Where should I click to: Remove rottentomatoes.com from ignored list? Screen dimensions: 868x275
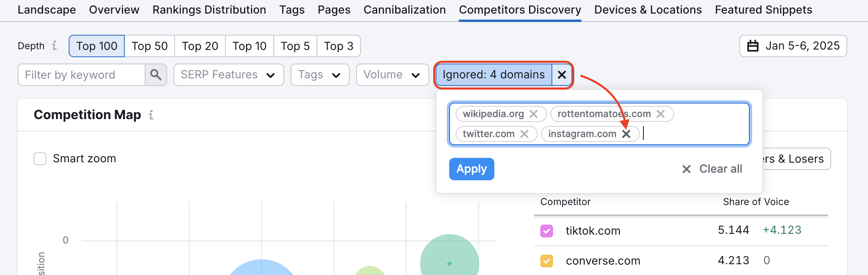661,114
